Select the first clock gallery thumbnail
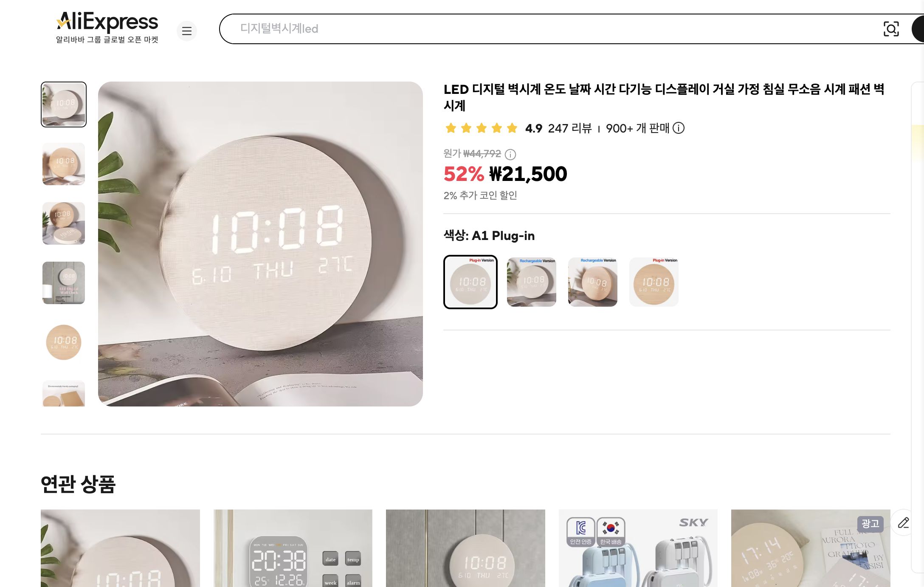Screen dimensions: 924x587 pyautogui.click(x=63, y=104)
